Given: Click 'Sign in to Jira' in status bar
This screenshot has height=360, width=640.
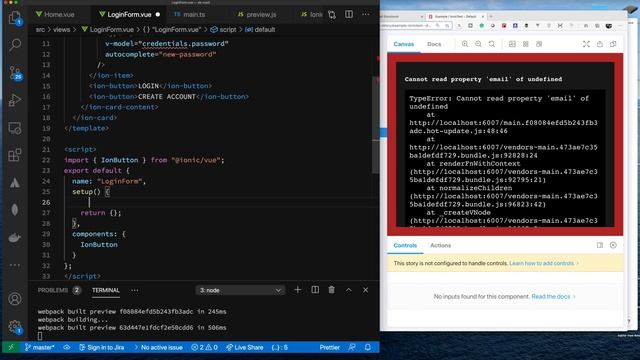Looking at the screenshot, I should tap(102, 347).
